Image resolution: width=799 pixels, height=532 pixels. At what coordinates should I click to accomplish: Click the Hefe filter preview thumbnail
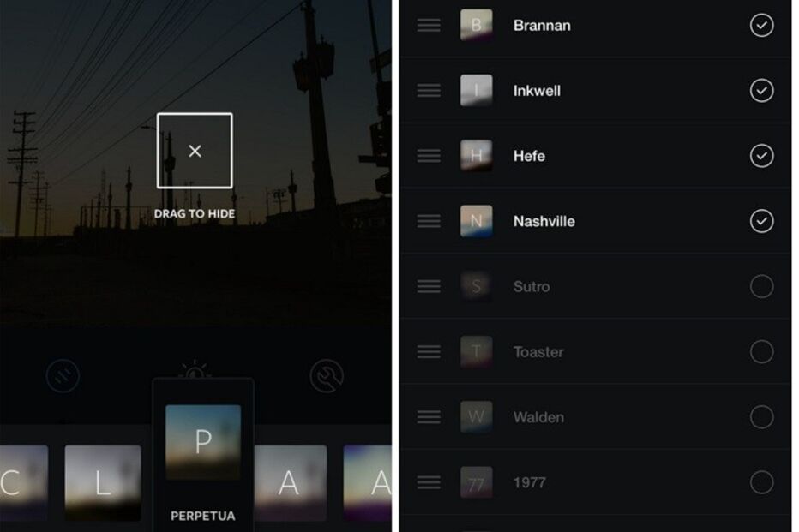pyautogui.click(x=477, y=156)
